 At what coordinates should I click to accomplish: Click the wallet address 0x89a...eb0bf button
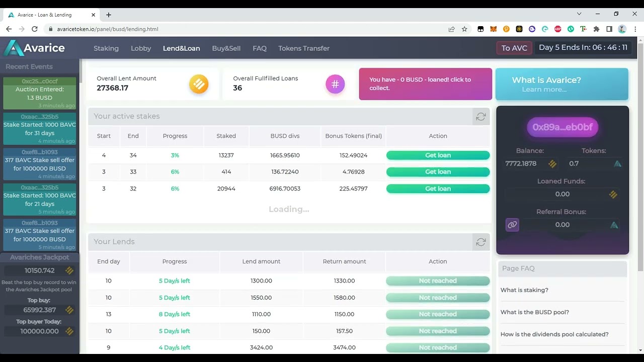tap(562, 127)
